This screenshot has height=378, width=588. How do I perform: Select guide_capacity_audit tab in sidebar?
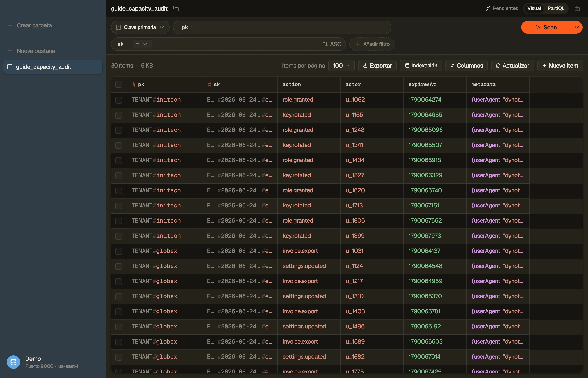[x=53, y=67]
